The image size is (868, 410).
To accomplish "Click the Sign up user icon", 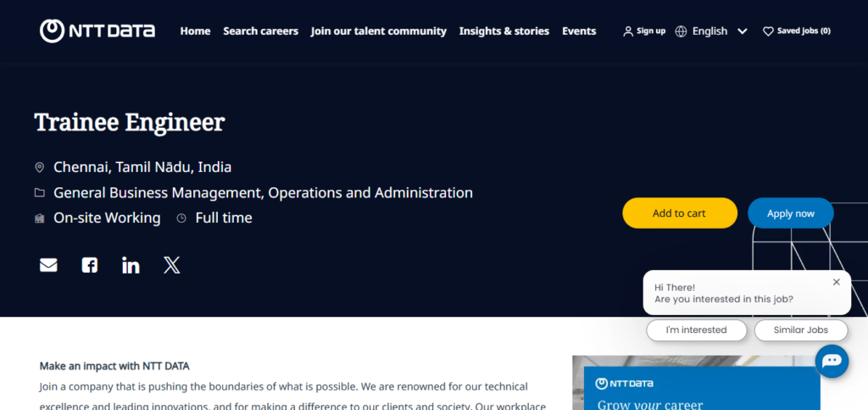I will [x=628, y=31].
